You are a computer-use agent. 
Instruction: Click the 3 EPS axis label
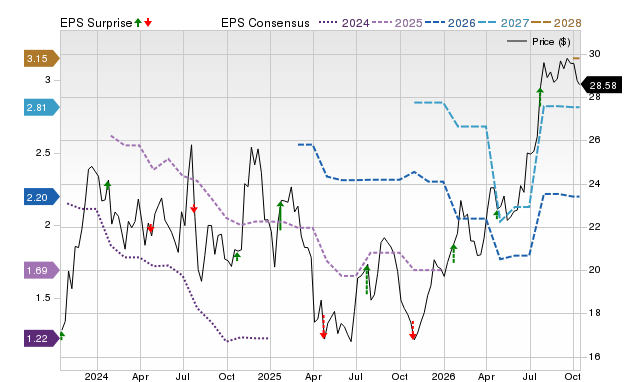coord(48,80)
